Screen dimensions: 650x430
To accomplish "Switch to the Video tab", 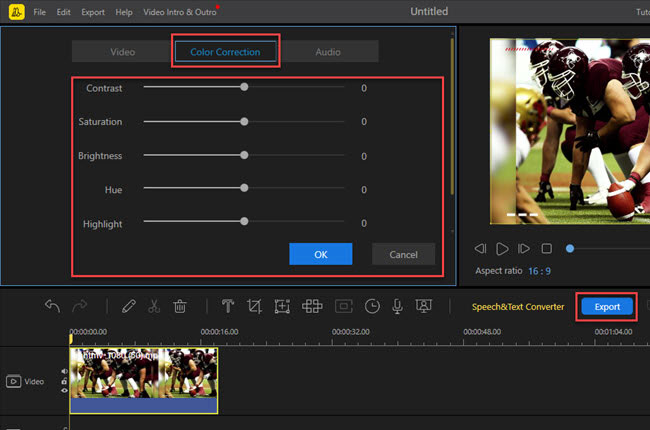I will click(123, 52).
